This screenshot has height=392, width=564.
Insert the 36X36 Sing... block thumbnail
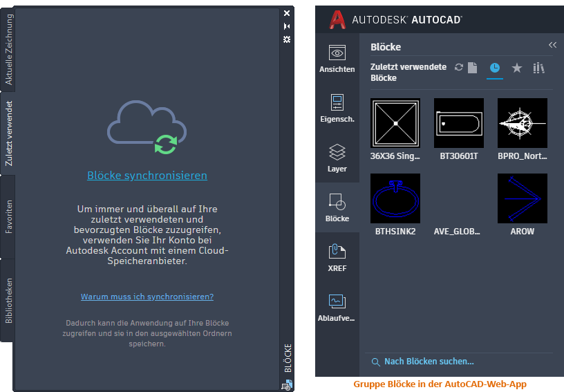click(395, 123)
